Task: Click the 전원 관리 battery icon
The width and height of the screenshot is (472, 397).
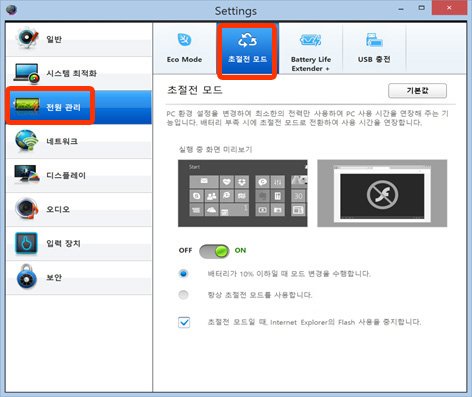Action: coord(26,106)
